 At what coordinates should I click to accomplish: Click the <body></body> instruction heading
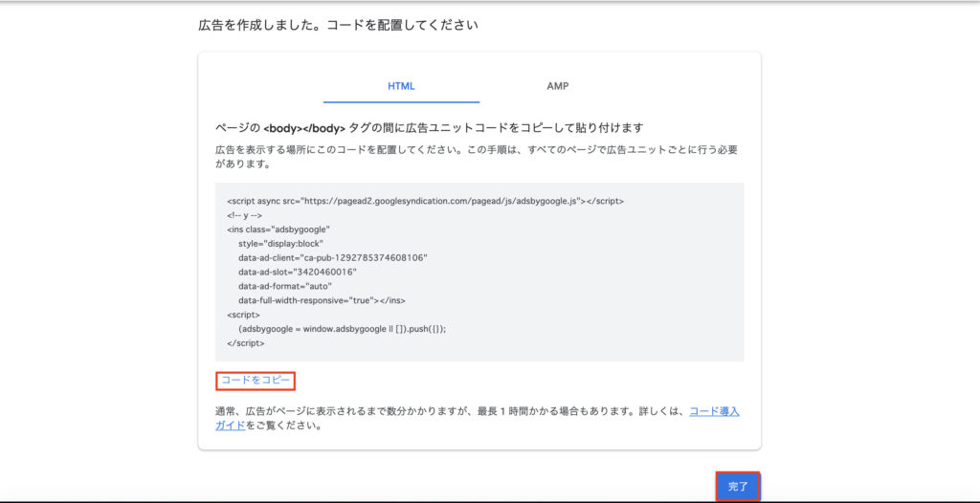tap(430, 128)
